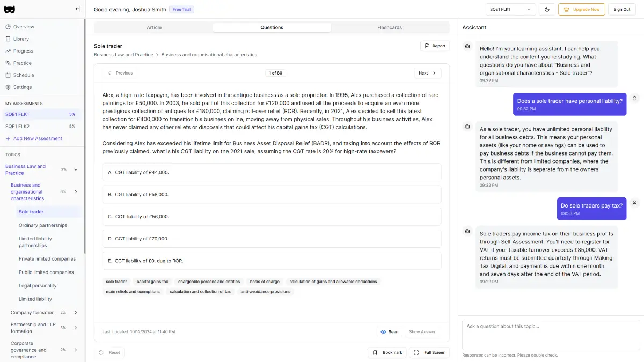Collapse the Business Law and Practice topic
Screen dimensions: 644x362
(76, 169)
